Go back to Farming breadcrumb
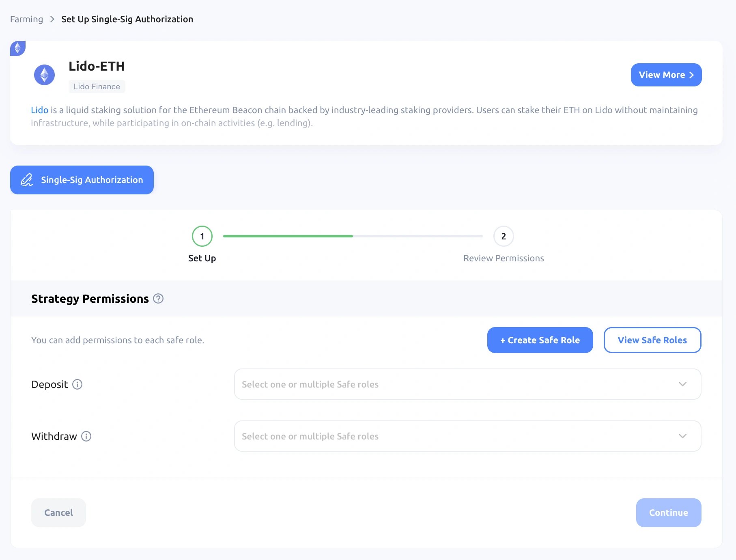The image size is (736, 560). tap(26, 19)
